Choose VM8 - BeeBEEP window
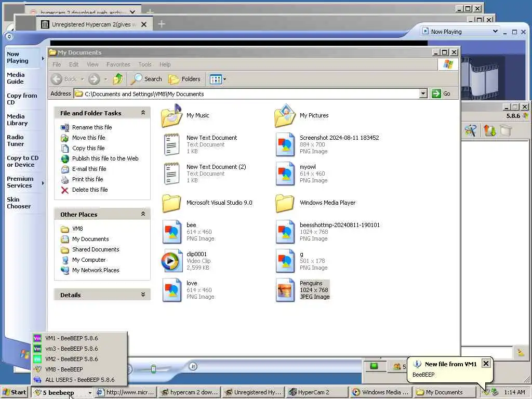This screenshot has width=532, height=399. (x=79, y=369)
